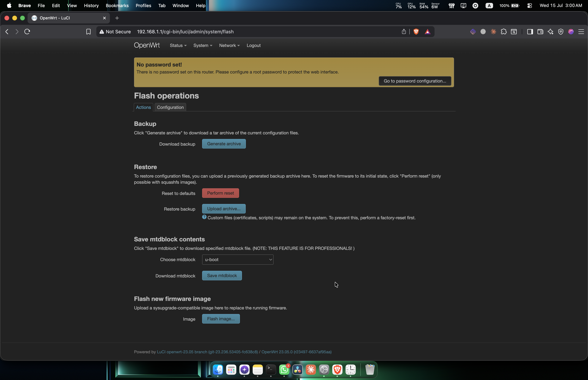Open Brave Shields lion icon in the address bar
This screenshot has width=588, height=380.
coord(416,32)
